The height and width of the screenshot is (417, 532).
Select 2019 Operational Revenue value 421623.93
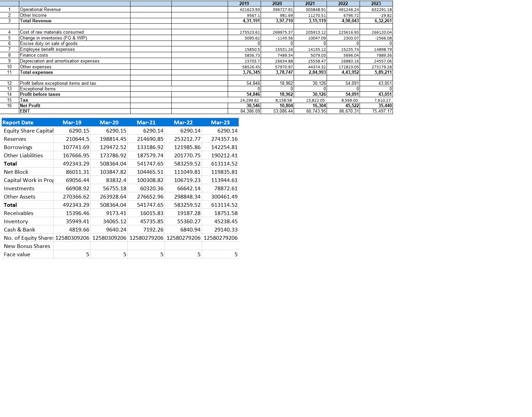250,10
